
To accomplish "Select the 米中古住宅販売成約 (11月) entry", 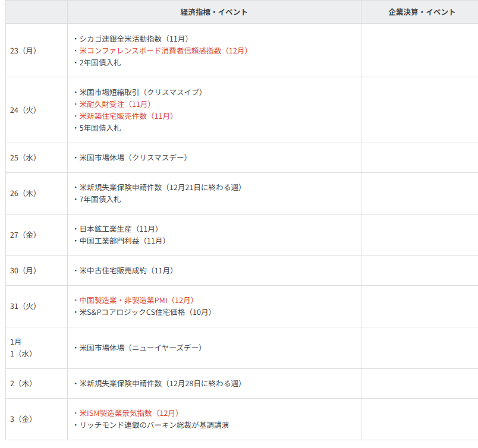I will click(x=127, y=270).
